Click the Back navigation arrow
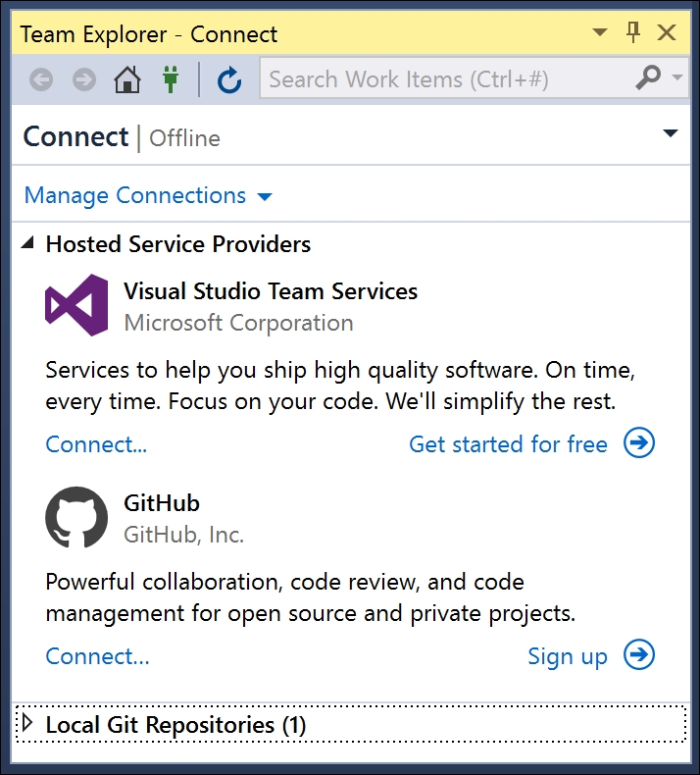The image size is (700, 775). (41, 79)
